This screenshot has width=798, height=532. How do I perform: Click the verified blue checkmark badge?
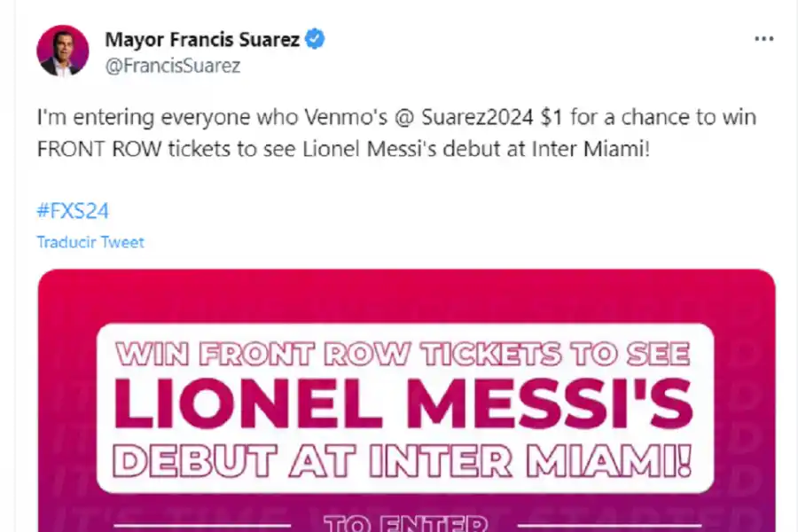tap(314, 38)
